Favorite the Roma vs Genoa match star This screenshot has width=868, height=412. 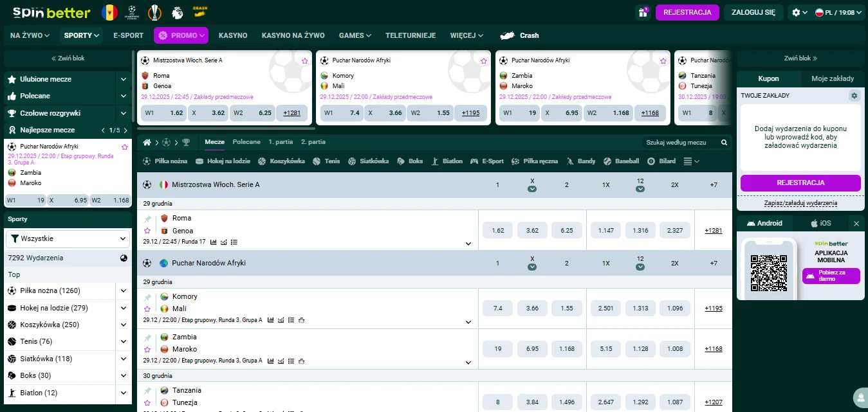[x=147, y=231]
